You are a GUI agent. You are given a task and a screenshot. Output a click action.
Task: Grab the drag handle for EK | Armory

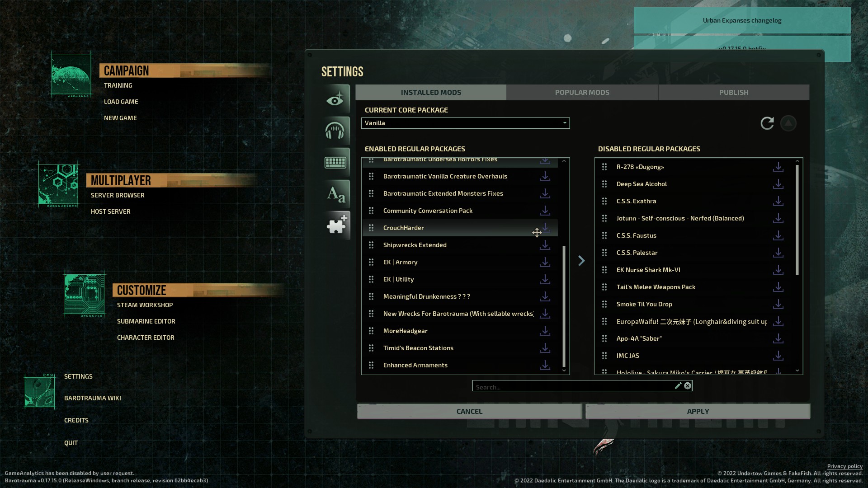point(371,262)
